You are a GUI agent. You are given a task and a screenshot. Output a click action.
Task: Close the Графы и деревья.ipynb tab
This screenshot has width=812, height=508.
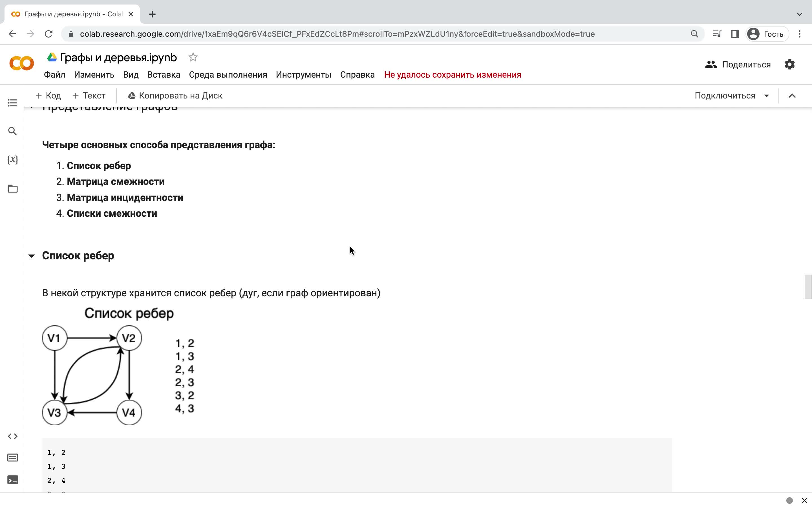(x=131, y=14)
